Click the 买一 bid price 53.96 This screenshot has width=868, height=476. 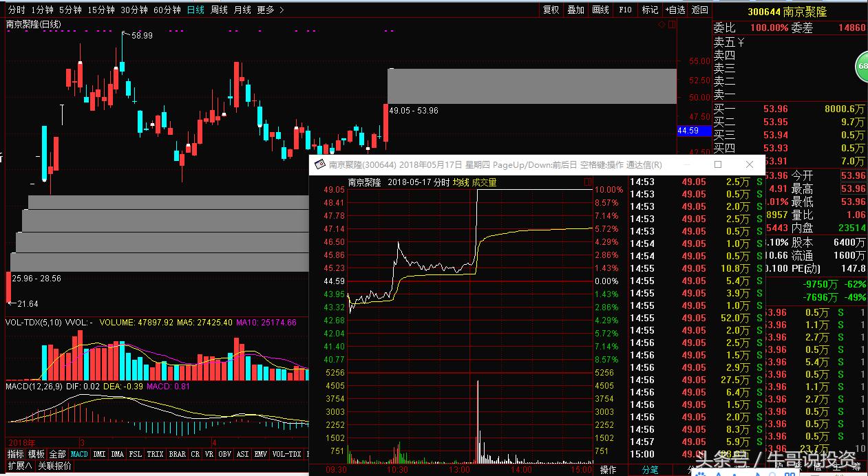[776, 109]
